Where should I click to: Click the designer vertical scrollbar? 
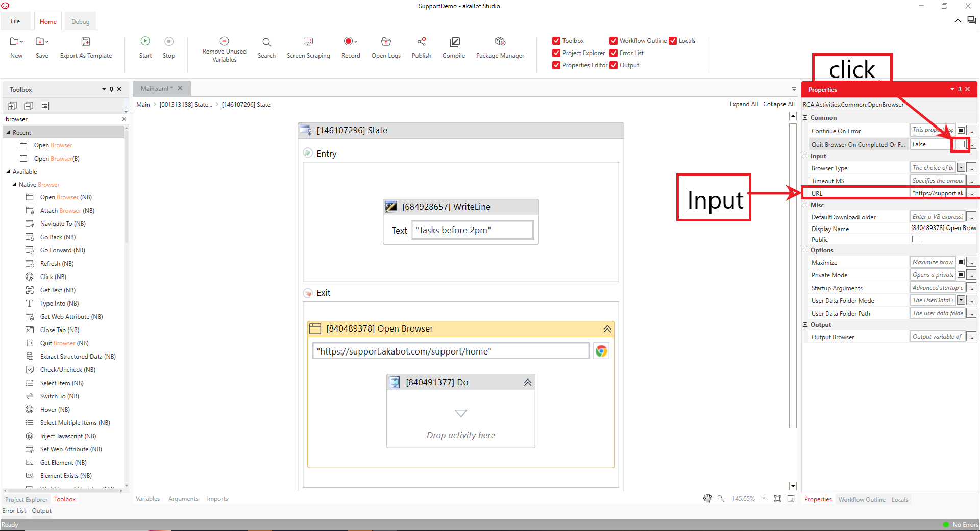793,275
